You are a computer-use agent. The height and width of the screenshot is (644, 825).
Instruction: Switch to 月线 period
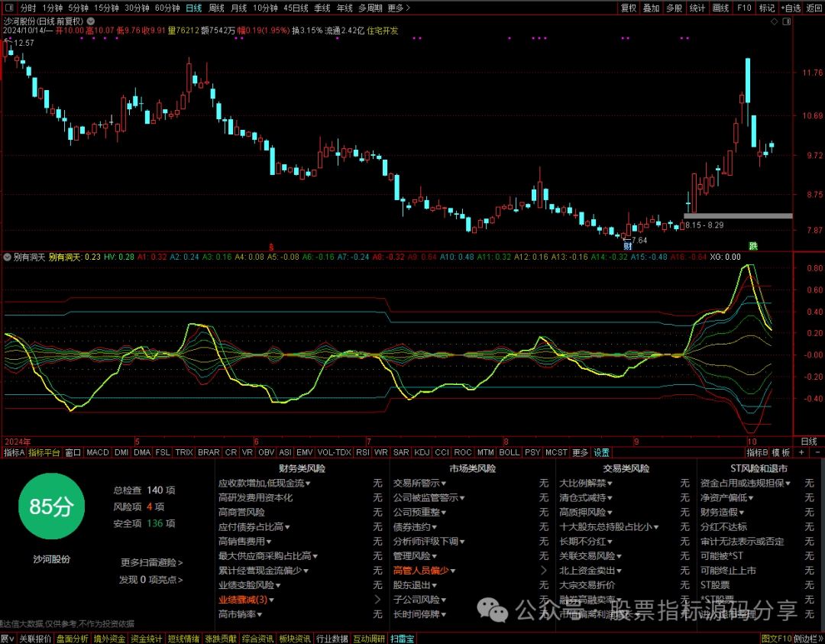click(239, 8)
